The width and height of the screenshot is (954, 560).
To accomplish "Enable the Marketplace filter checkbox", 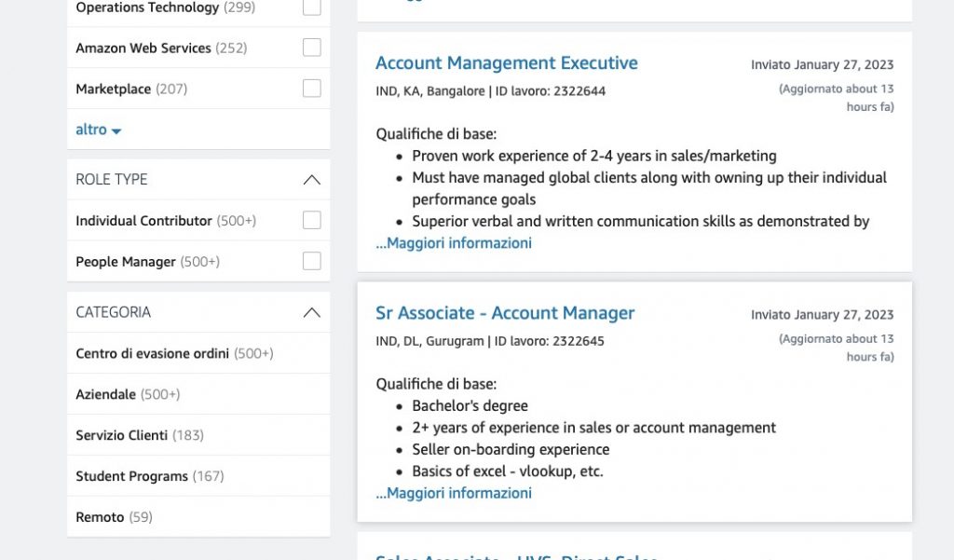I will (312, 89).
